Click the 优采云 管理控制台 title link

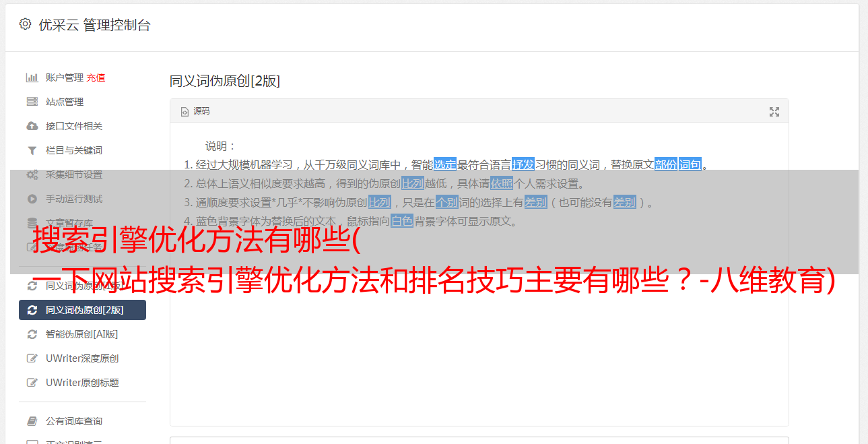tap(94, 25)
